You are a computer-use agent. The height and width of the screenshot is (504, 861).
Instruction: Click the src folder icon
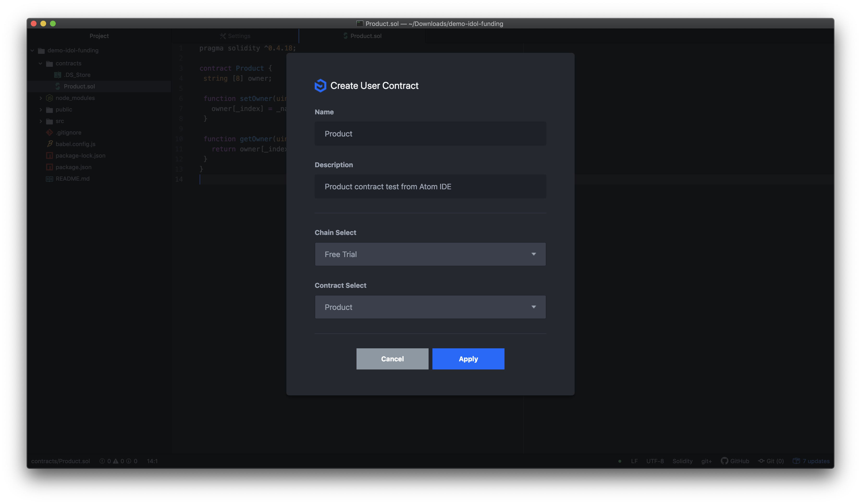(x=49, y=121)
